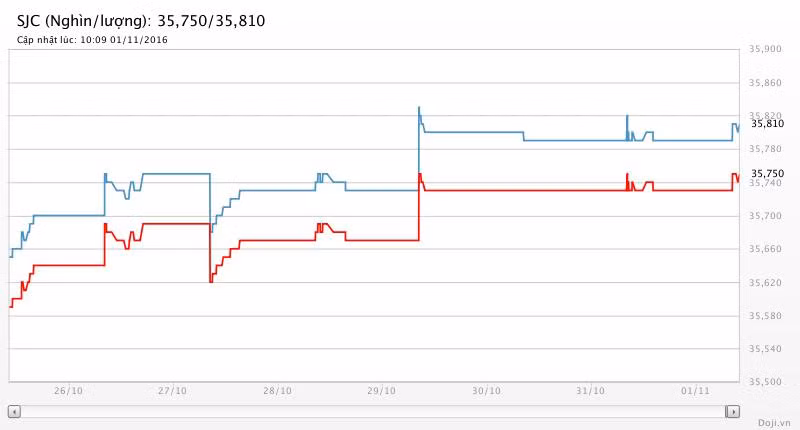The width and height of the screenshot is (800, 430).
Task: Click the scrollbar left arrow button
Action: [14, 411]
